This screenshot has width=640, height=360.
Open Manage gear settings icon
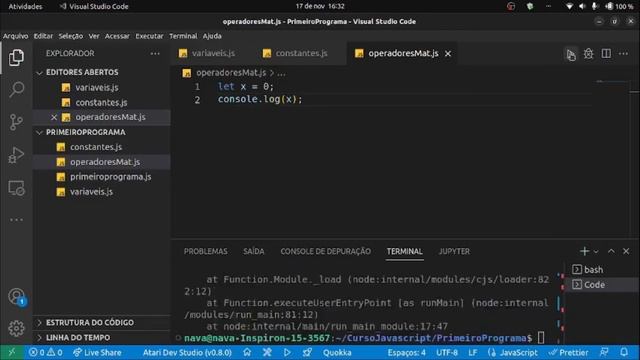tap(16, 328)
